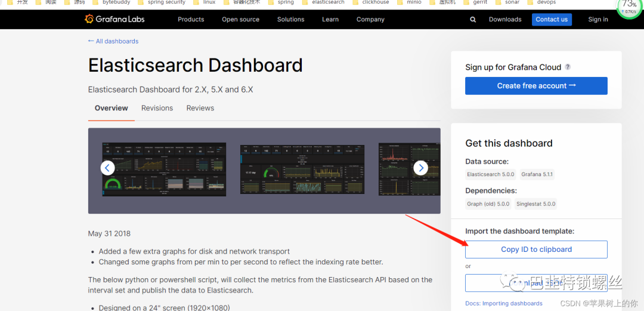Open the minio bookmark folder
The height and width of the screenshot is (311, 644).
[x=409, y=2]
